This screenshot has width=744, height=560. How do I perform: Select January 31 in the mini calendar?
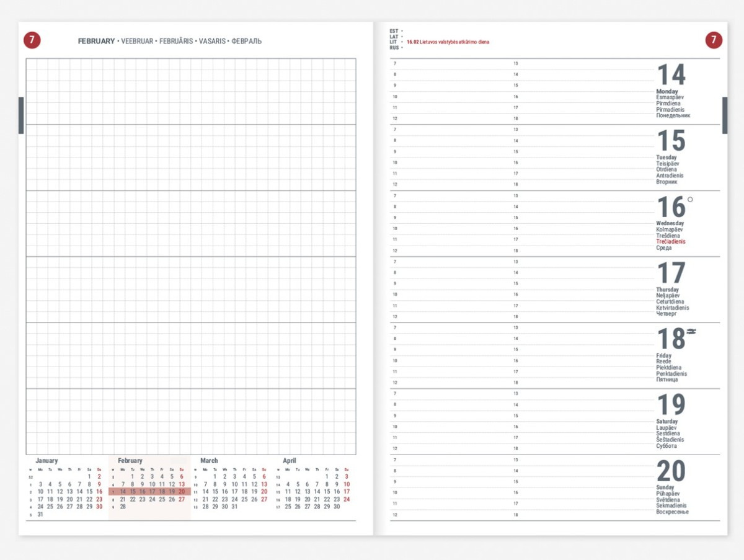point(40,514)
